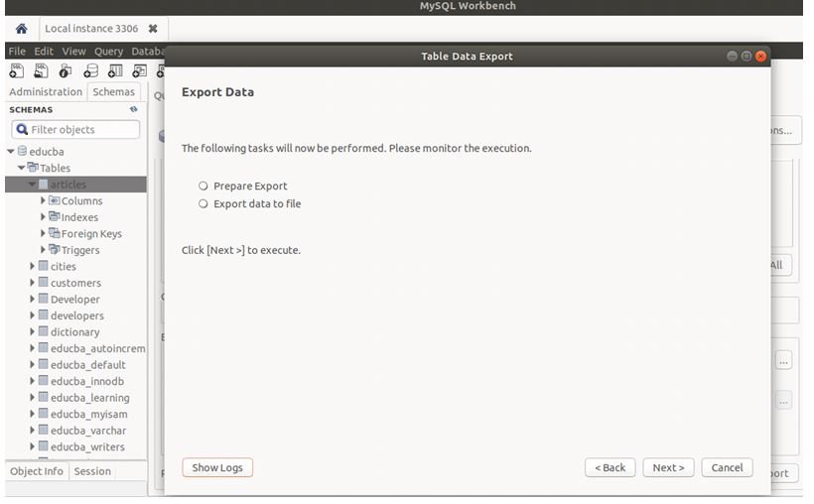Expand the Columns node under articles

click(44, 200)
